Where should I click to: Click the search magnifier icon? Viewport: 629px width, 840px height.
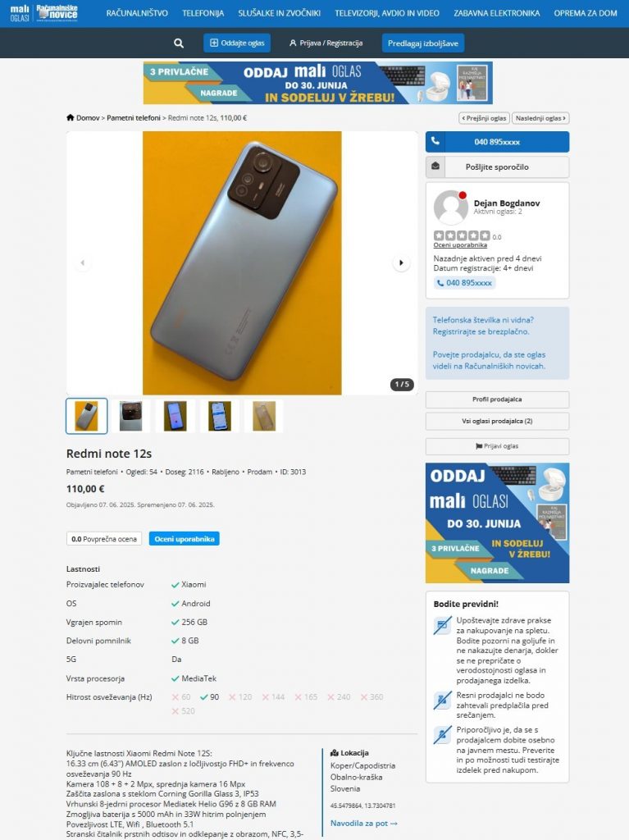coord(179,43)
